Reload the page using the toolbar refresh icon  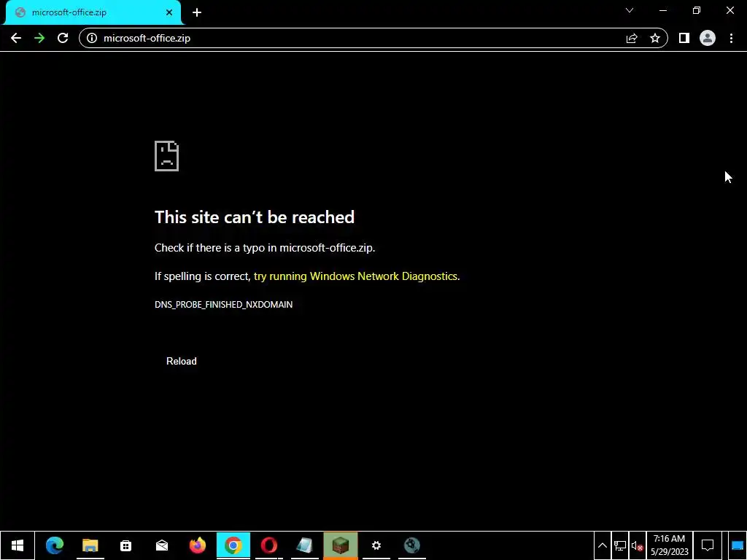tap(63, 38)
